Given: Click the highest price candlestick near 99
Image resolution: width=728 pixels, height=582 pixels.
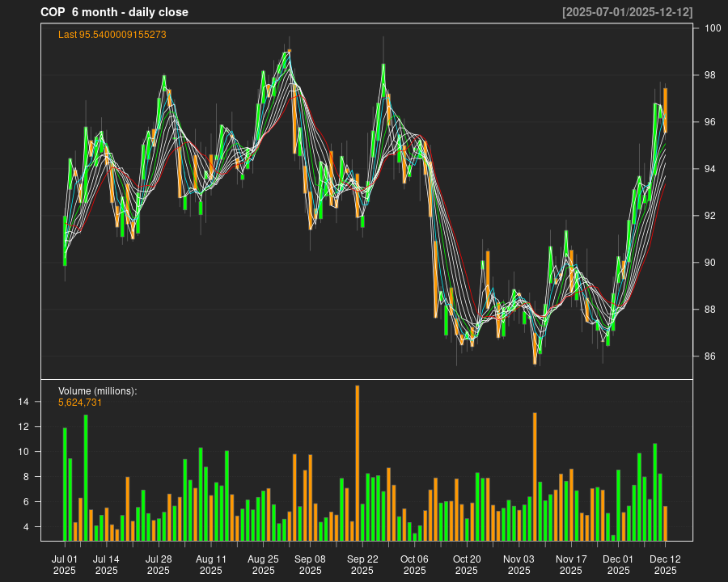Looking at the screenshot, I should click(289, 55).
